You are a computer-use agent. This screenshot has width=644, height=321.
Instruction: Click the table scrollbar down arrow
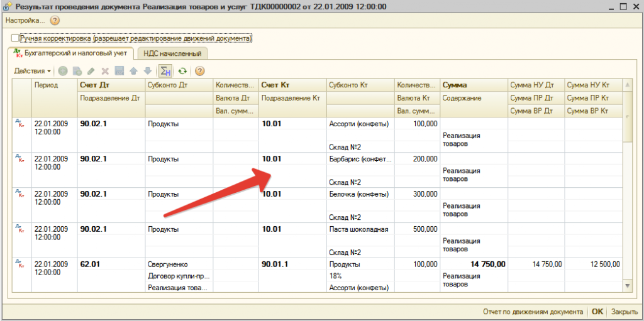(626, 286)
